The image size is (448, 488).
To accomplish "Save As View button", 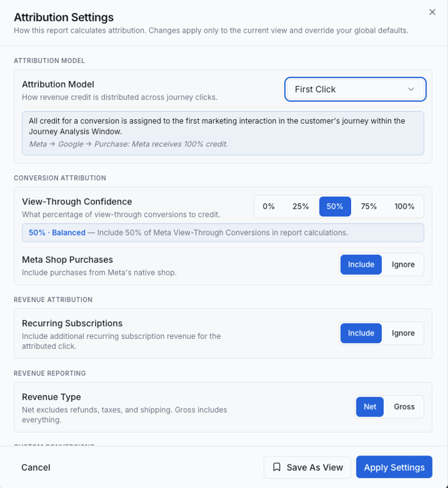I will pyautogui.click(x=308, y=467).
